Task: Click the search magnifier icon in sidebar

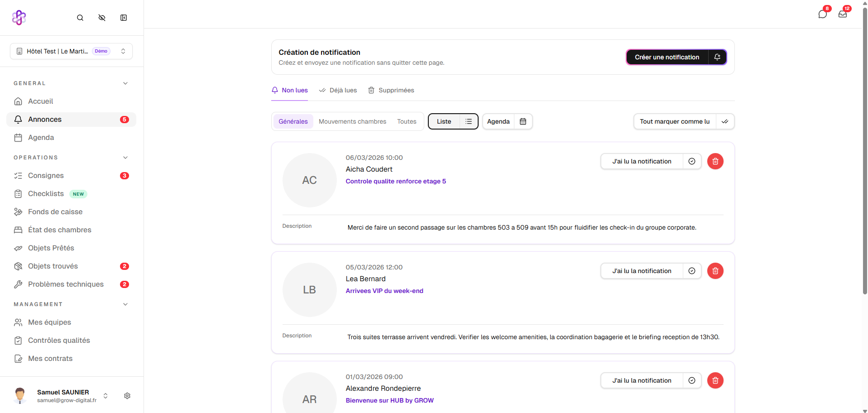Action: point(80,18)
